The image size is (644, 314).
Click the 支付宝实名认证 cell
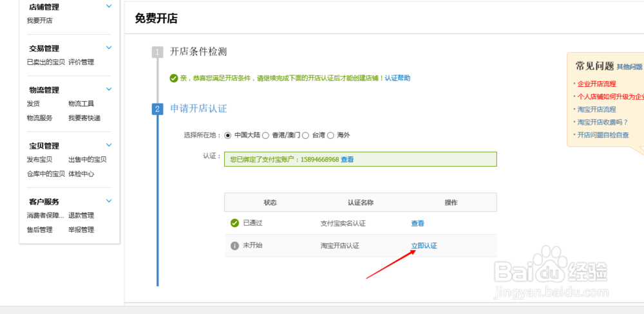click(343, 224)
